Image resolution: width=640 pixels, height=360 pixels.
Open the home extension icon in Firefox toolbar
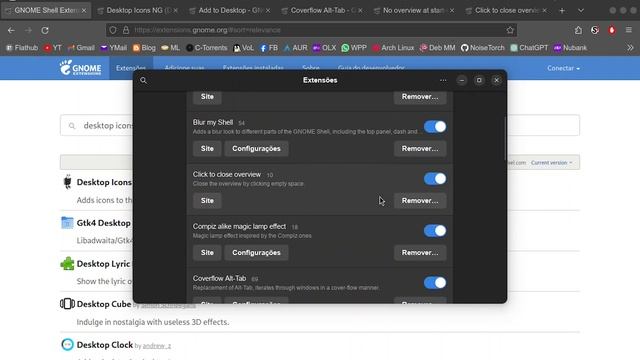pos(578,30)
